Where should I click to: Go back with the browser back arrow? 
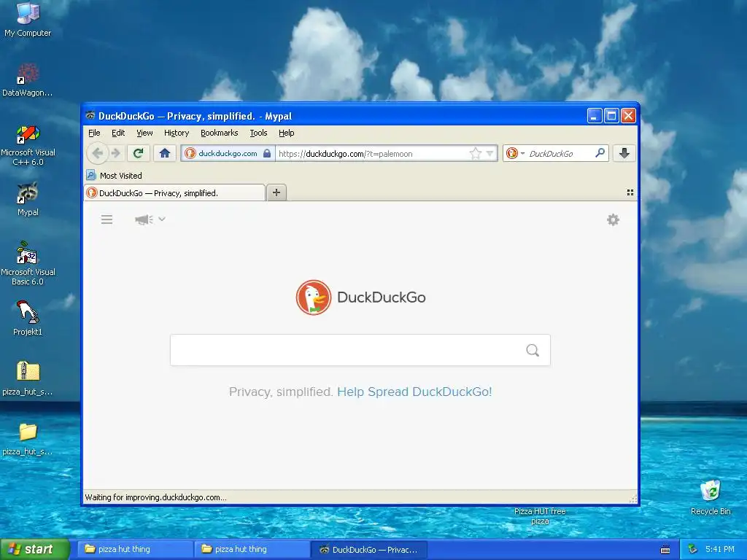pos(97,153)
